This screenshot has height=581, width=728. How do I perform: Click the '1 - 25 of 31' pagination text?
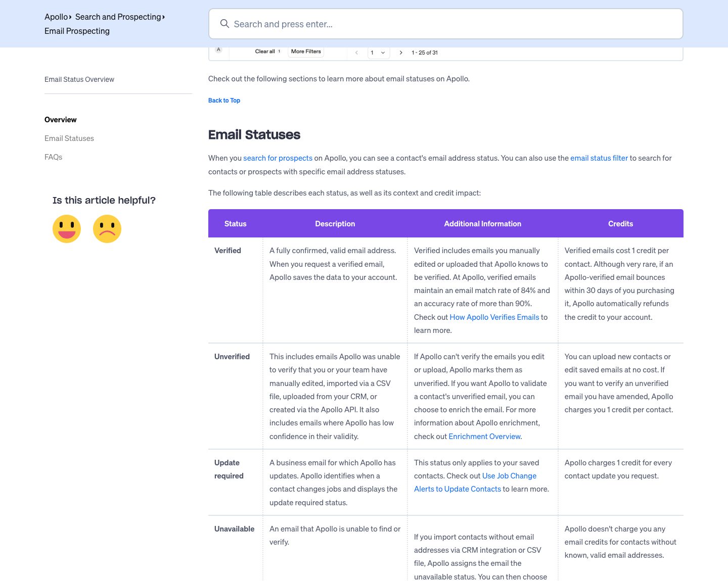425,53
